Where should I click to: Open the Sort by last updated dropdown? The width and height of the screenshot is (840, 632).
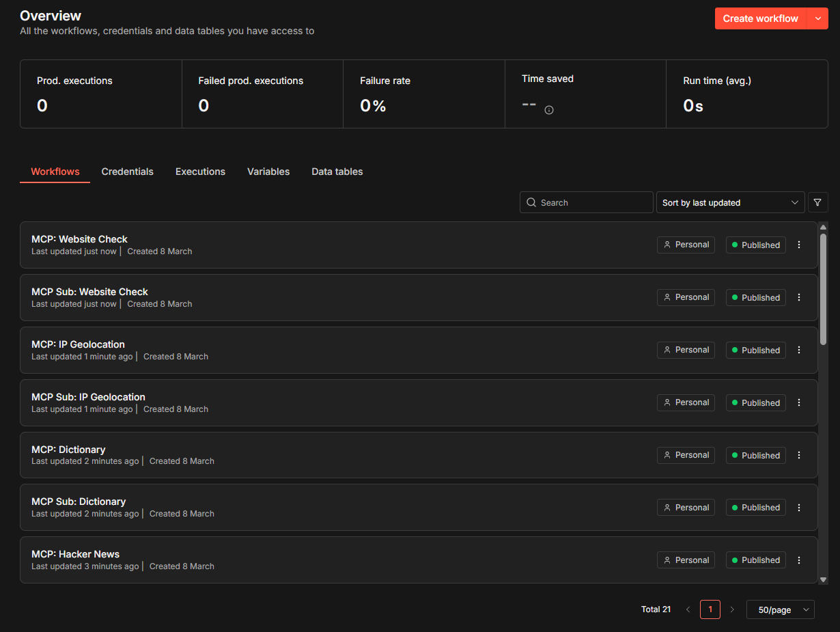click(730, 202)
